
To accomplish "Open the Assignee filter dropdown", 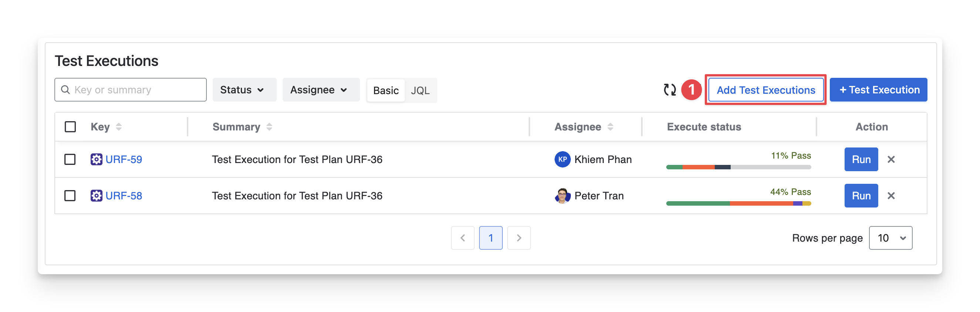I will point(321,90).
